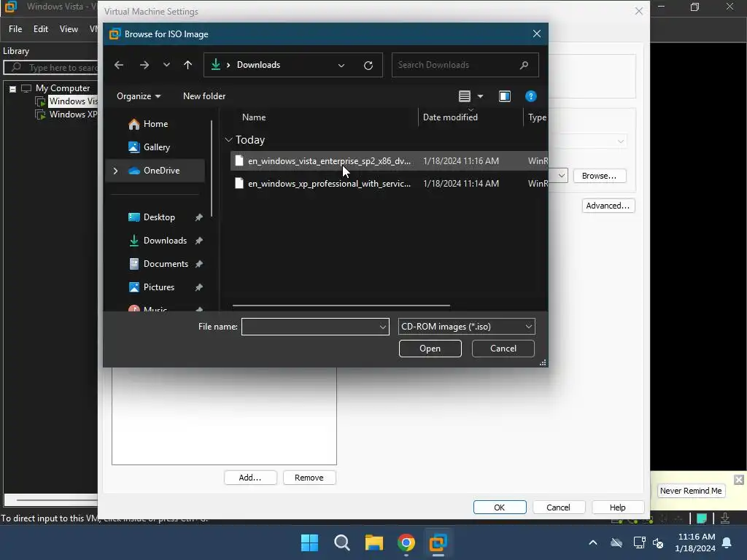The width and height of the screenshot is (747, 560).
Task: Open the Edit menu in VMware
Action: 41,29
